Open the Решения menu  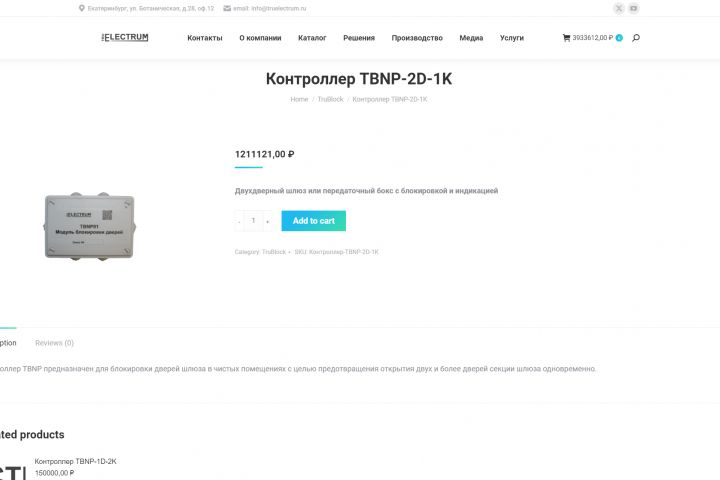[x=359, y=38]
